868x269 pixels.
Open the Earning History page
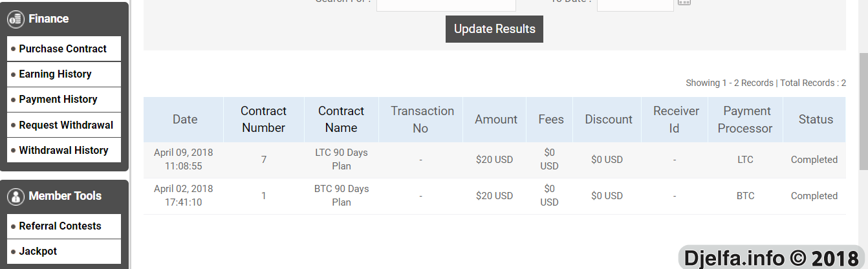[x=64, y=74]
